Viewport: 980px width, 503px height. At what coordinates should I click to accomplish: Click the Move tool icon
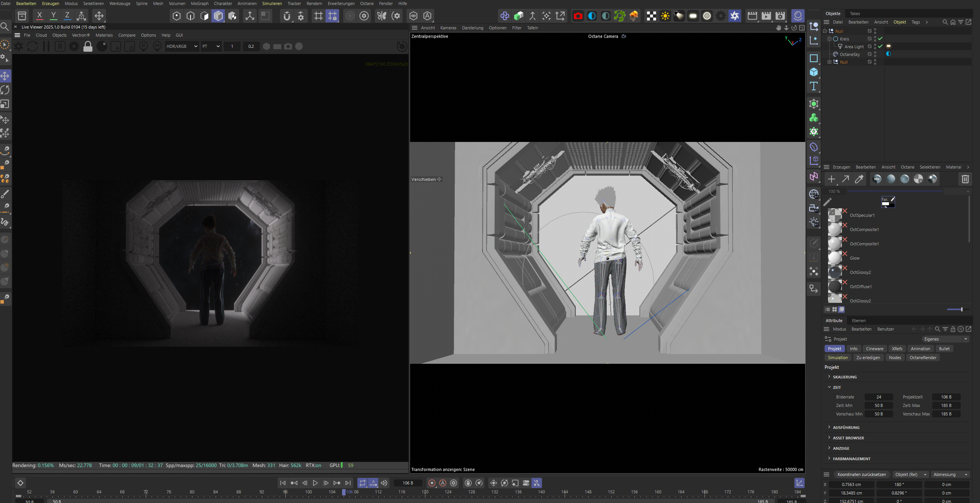click(5, 76)
